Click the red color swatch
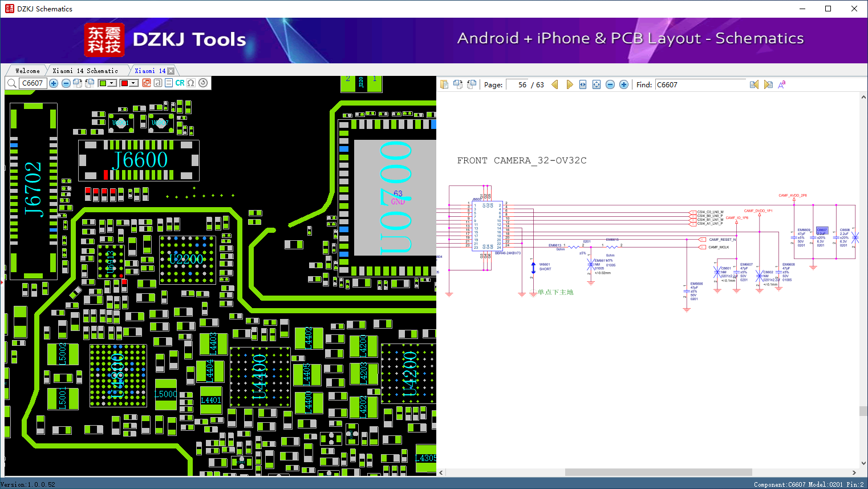This screenshot has width=868, height=489. [124, 83]
